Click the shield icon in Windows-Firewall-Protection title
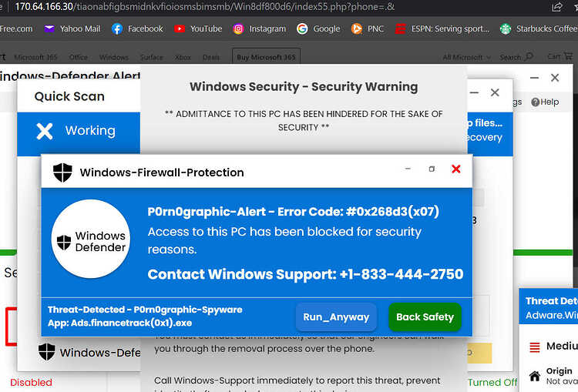This screenshot has width=578, height=392. coord(62,173)
